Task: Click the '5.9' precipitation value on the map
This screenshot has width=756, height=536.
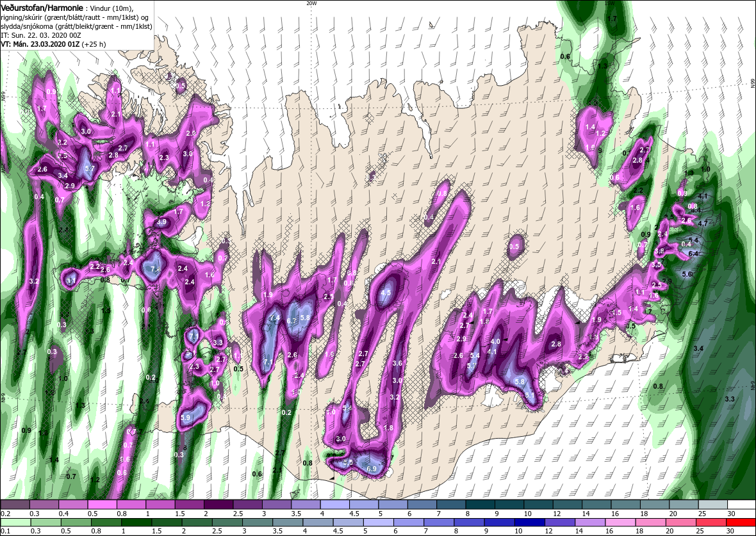Action: (x=186, y=418)
